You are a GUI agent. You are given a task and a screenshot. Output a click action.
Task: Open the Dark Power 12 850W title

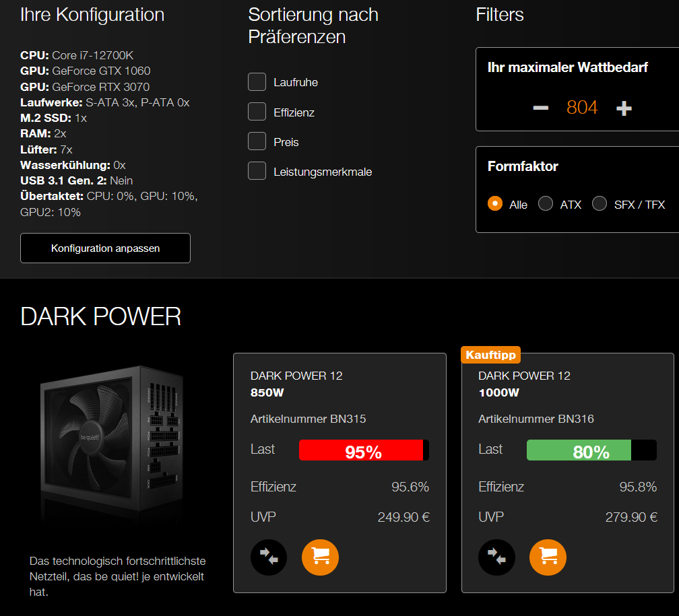pos(296,384)
